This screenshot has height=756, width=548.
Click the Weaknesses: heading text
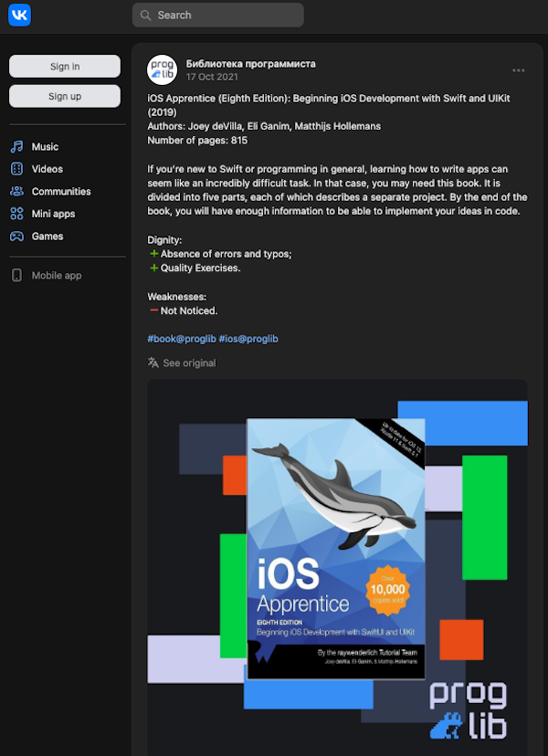[176, 297]
